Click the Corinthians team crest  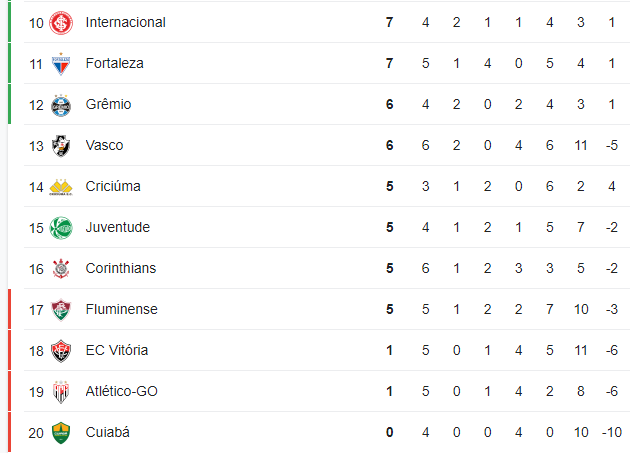pos(61,269)
